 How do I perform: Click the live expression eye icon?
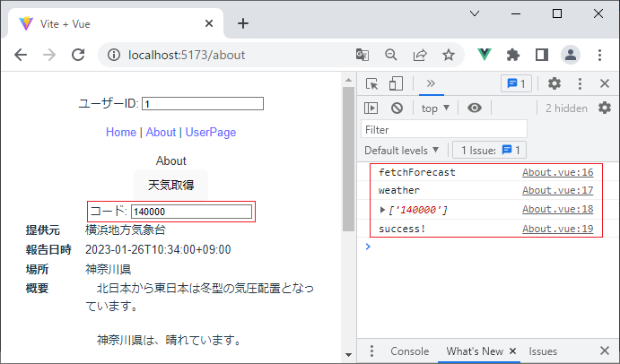(x=475, y=108)
